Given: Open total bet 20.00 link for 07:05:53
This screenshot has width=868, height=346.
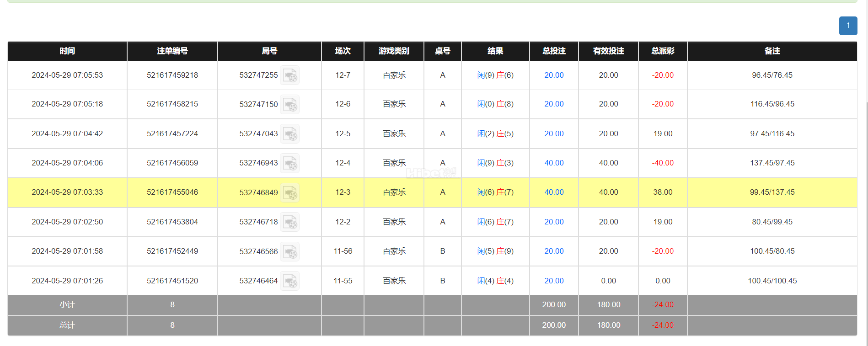Looking at the screenshot, I should pyautogui.click(x=554, y=75).
